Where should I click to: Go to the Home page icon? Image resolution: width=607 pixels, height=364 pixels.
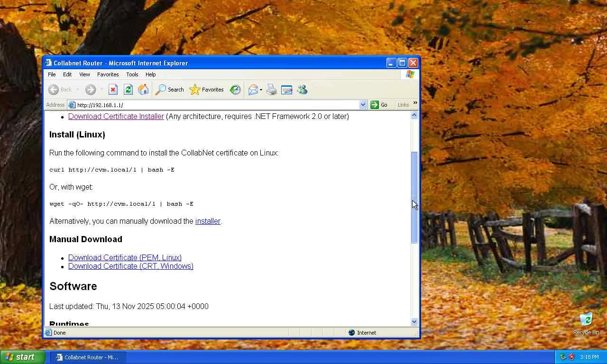click(x=143, y=90)
